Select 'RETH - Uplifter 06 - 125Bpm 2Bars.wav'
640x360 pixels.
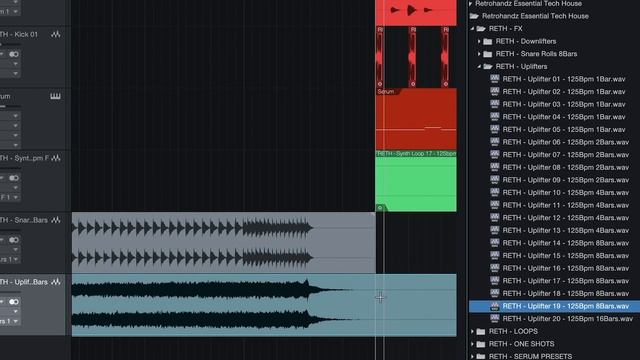(x=566, y=142)
